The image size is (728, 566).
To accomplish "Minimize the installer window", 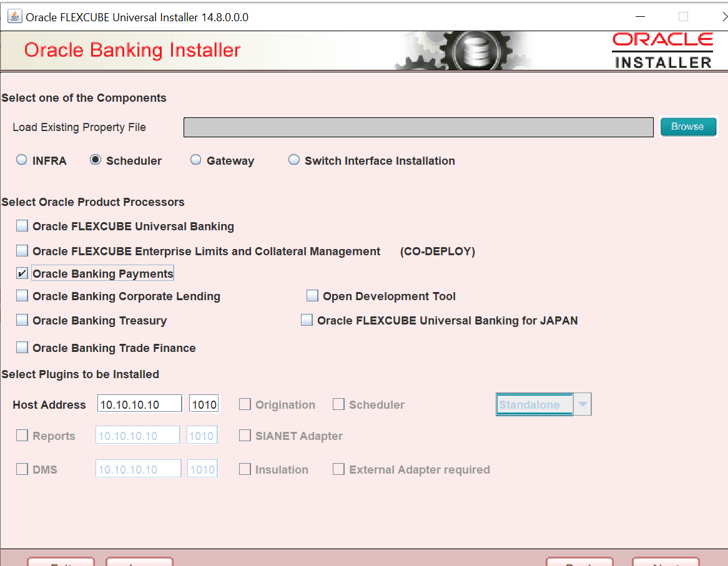I will [x=640, y=17].
